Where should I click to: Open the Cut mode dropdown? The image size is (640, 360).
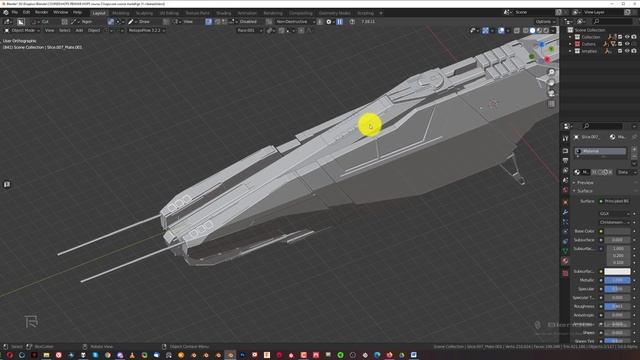[41, 21]
